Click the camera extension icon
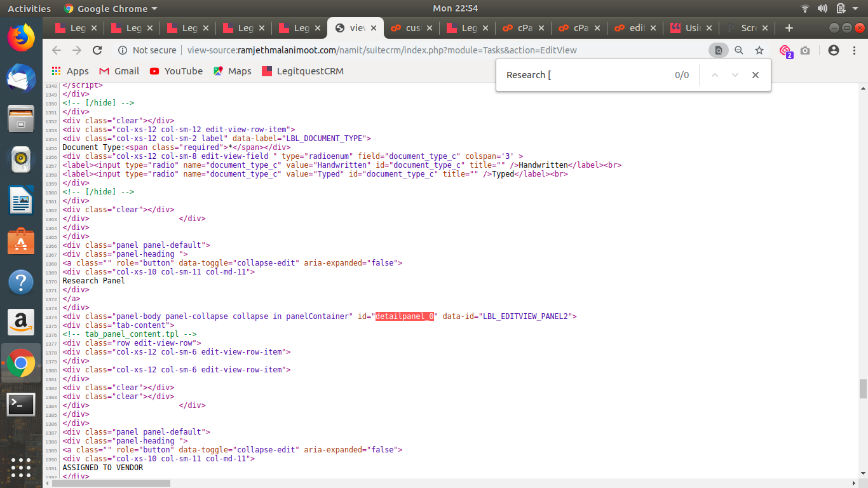 pos(805,50)
